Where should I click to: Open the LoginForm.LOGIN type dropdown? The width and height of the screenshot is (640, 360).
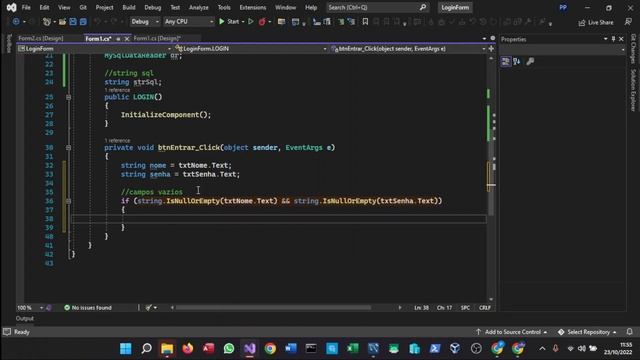(x=251, y=49)
